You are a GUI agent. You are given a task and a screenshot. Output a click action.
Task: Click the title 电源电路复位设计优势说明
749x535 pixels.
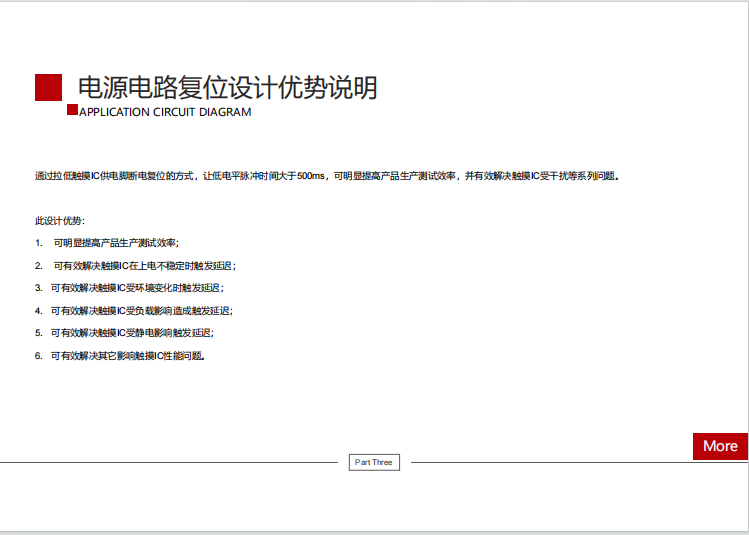pyautogui.click(x=227, y=88)
